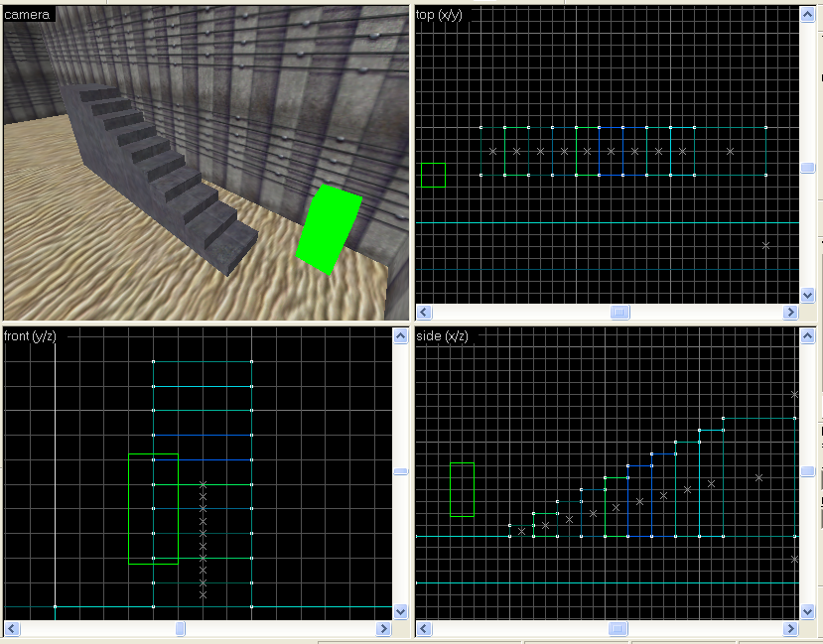The image size is (823, 644).
Task: Click scroll-left arrow in top view
Action: 424,313
